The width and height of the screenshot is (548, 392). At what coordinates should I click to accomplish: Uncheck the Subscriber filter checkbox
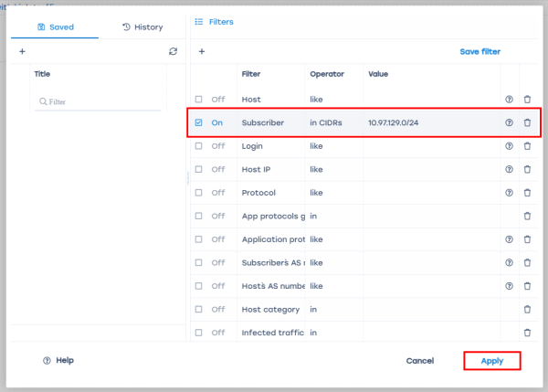(x=199, y=122)
